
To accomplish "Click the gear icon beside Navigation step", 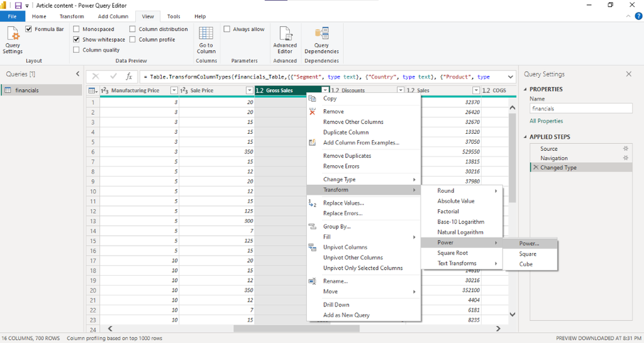I will point(625,158).
